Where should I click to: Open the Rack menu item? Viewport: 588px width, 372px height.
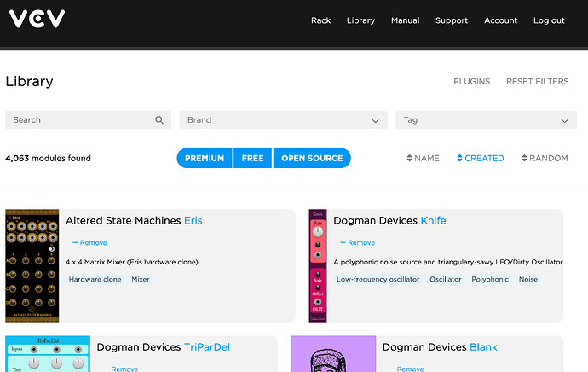(320, 20)
